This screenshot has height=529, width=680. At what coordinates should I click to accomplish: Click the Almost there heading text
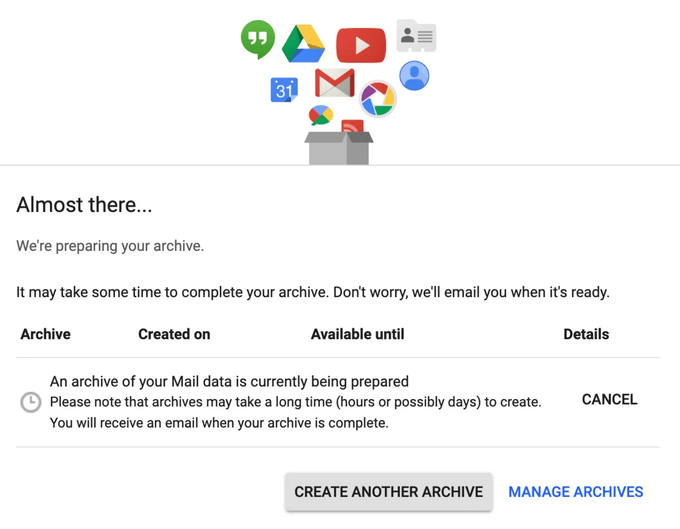[84, 205]
